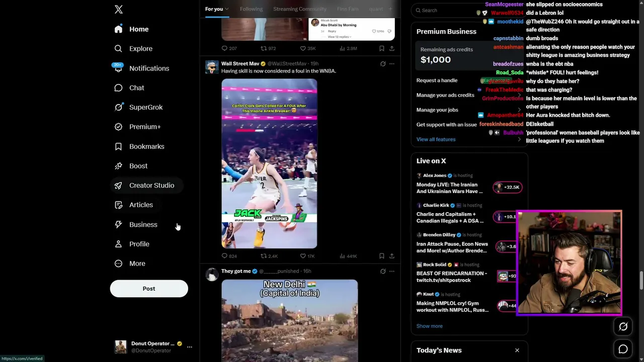Viewport: 644px width, 362px height.
Task: Expand Manage your jobs with its chevron
Action: (x=519, y=110)
